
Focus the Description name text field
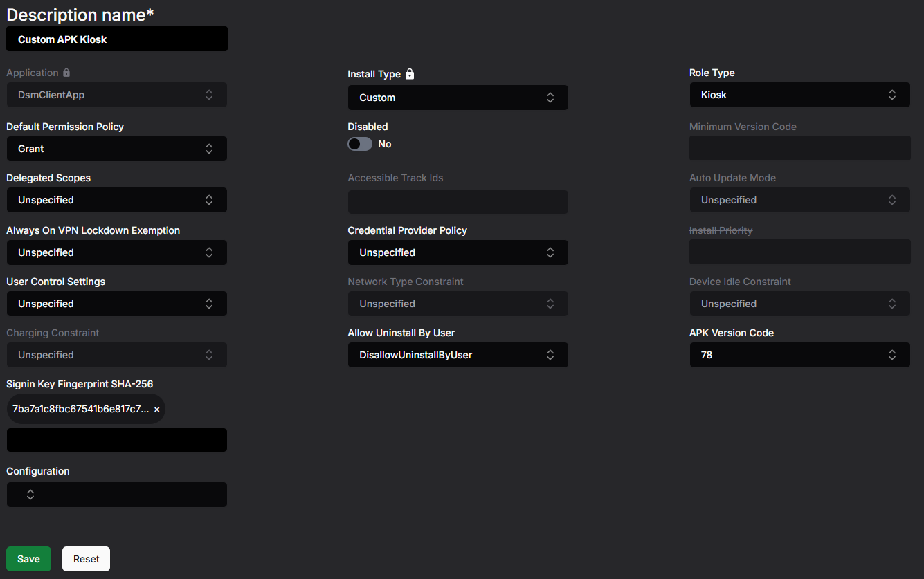116,39
